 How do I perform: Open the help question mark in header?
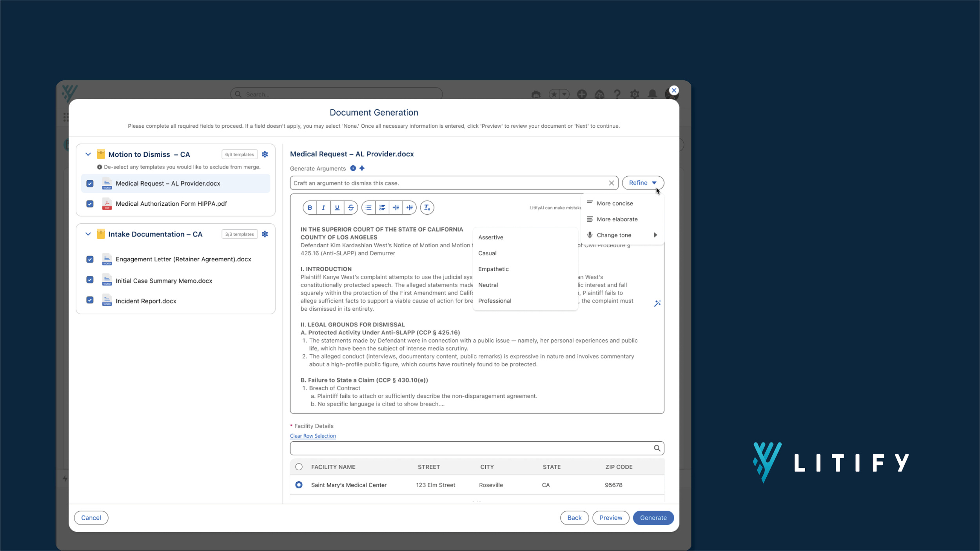(x=617, y=94)
